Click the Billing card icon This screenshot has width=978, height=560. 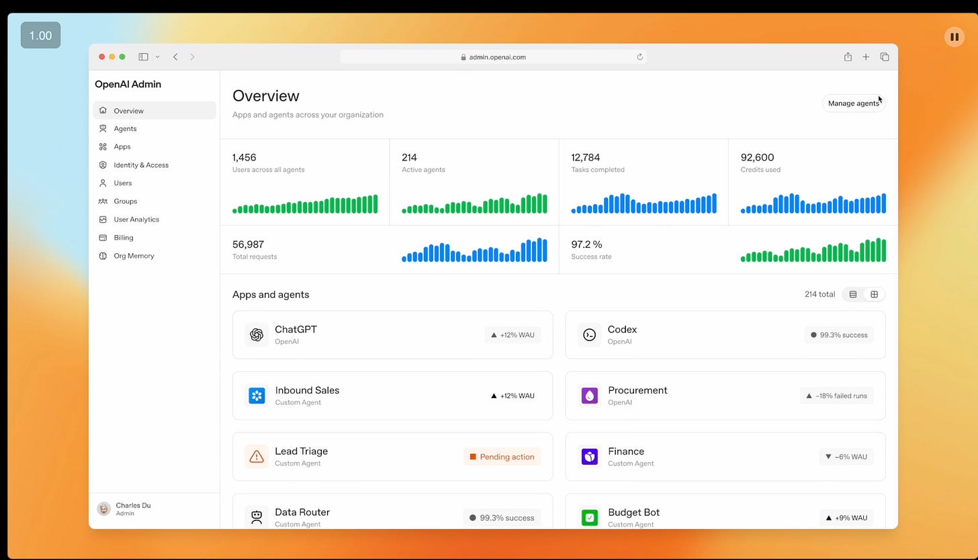[x=103, y=237]
